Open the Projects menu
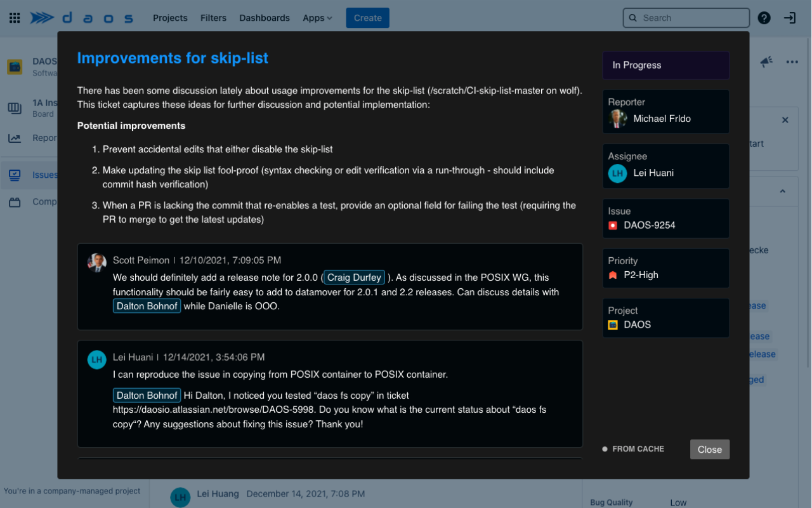This screenshot has height=508, width=812. [x=170, y=18]
